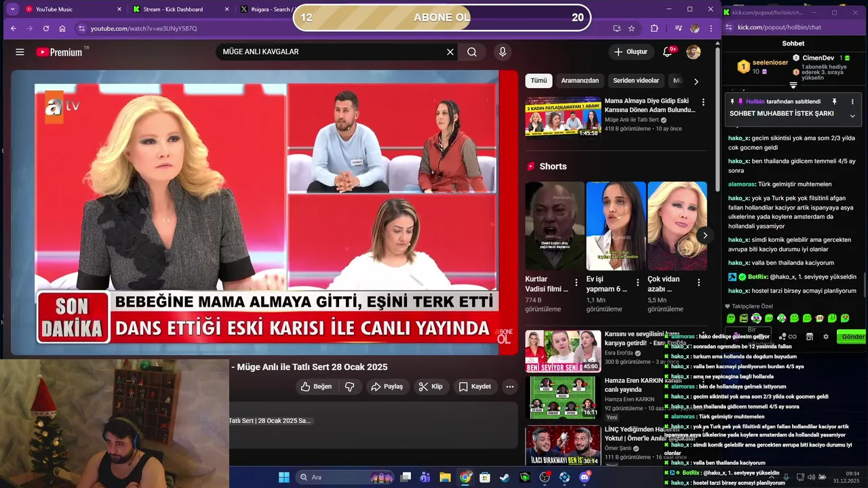This screenshot has height=488, width=868.
Task: Open the YouTube account avatar menu
Action: pos(693,52)
